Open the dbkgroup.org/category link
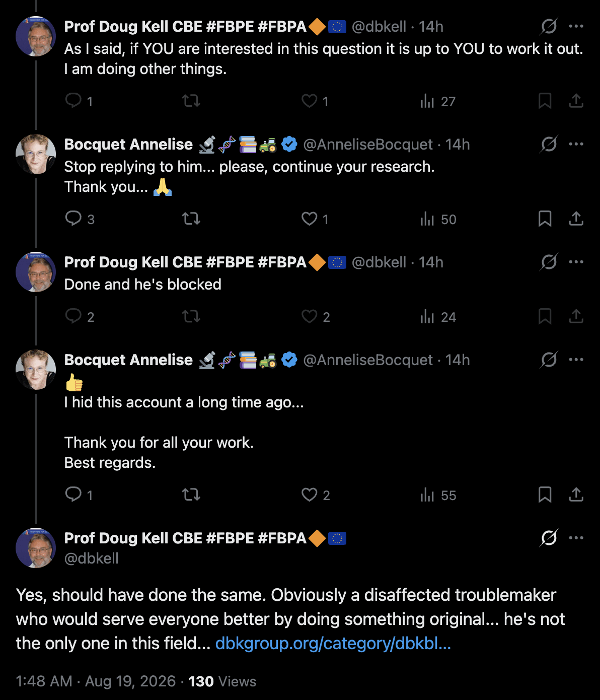The width and height of the screenshot is (600, 700). (333, 643)
